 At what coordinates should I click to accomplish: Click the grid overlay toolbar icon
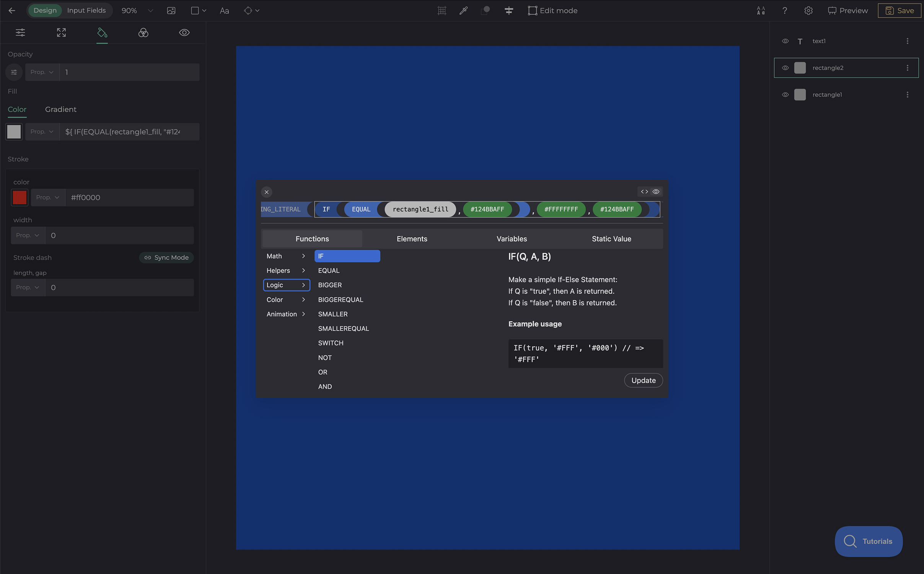click(x=442, y=10)
